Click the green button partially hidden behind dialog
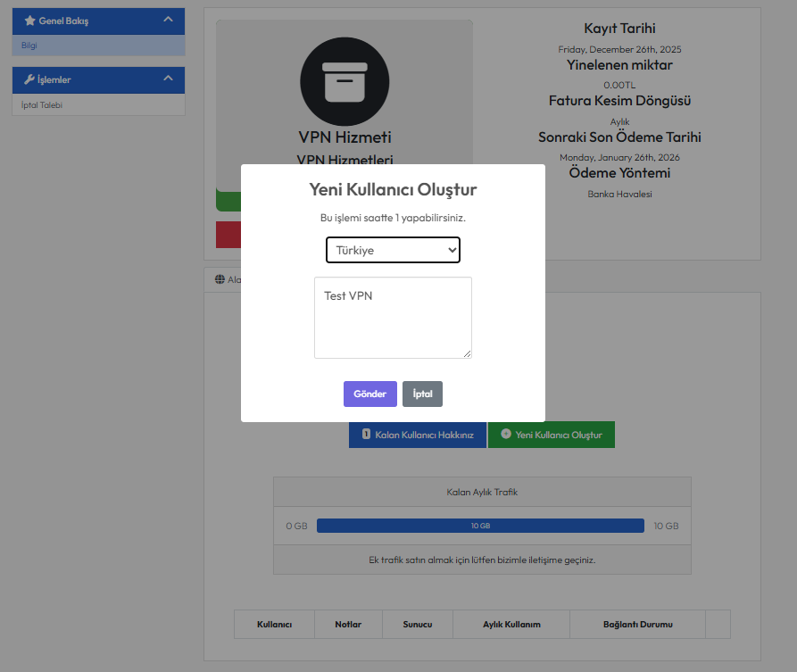Screen dimensions: 797x672 click(x=228, y=201)
